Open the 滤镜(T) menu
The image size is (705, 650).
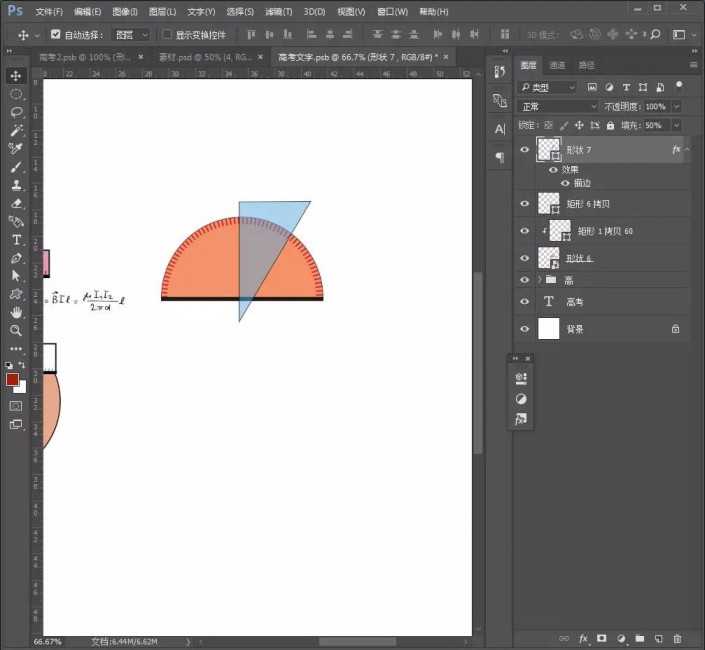[x=278, y=12]
